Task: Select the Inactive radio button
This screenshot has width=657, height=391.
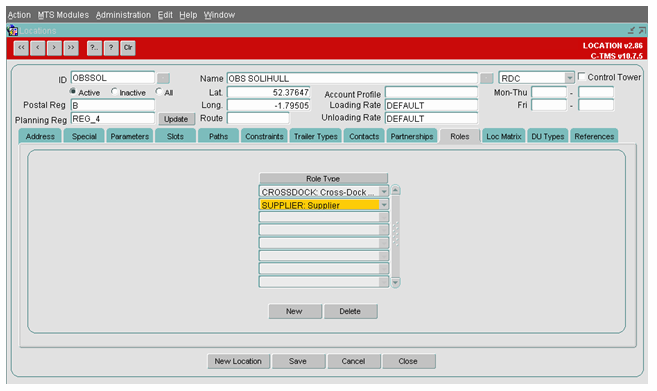Action: pos(114,91)
